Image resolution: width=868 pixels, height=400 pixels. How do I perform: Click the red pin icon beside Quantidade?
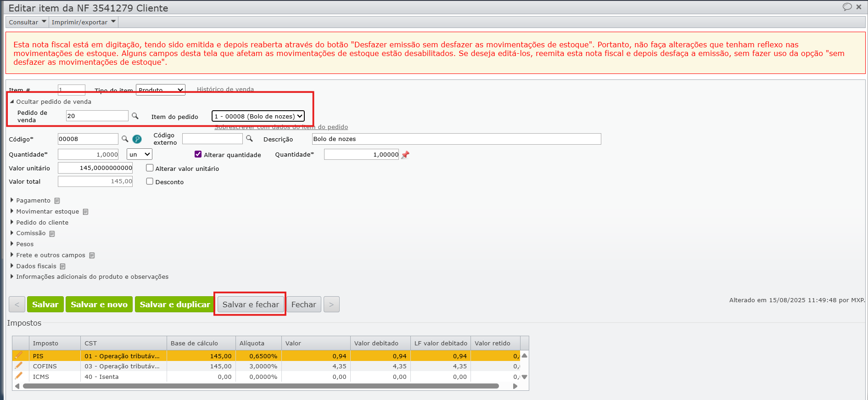click(x=405, y=155)
